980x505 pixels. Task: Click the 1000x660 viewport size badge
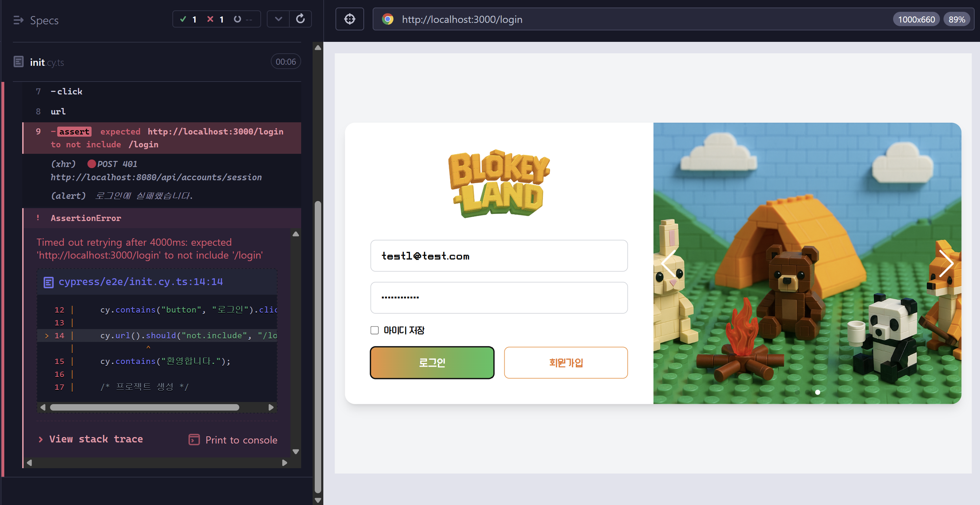pos(916,19)
